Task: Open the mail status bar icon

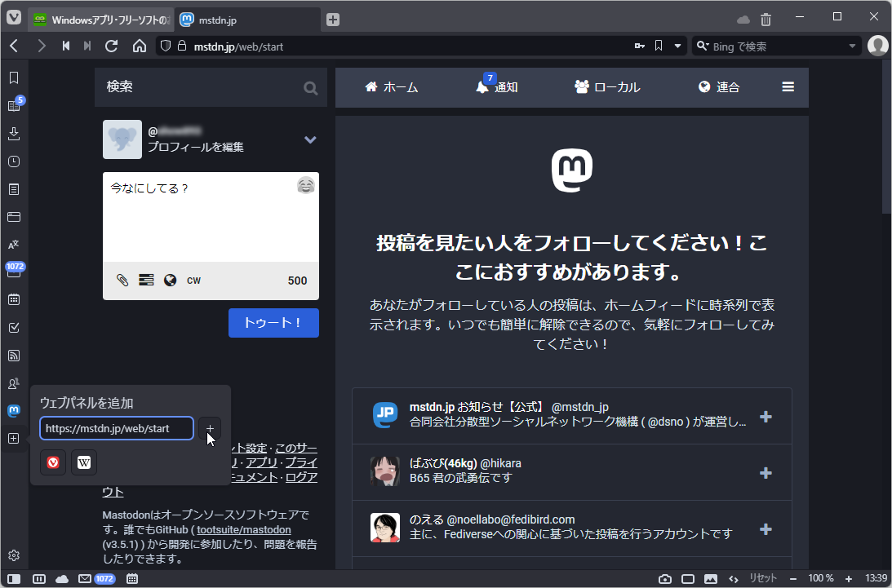Action: (85, 579)
